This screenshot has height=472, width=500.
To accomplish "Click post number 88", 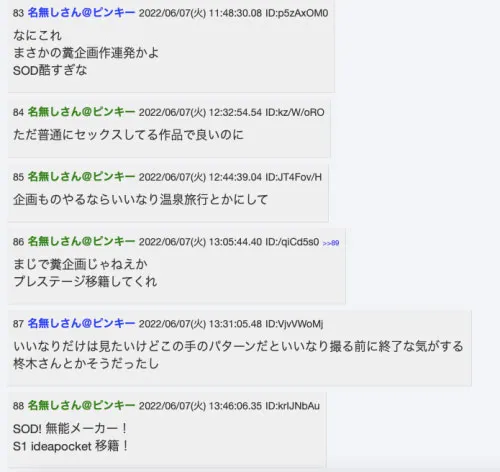I will 18,406.
